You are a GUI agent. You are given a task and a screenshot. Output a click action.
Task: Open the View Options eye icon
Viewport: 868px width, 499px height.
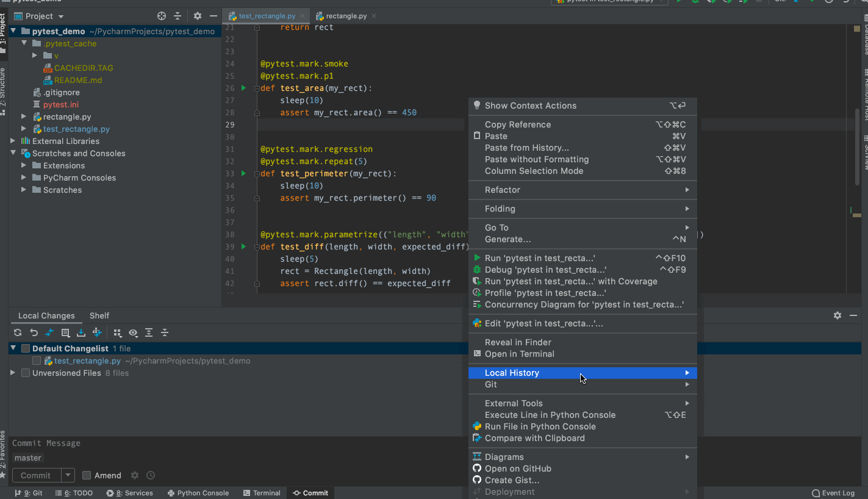pos(133,332)
